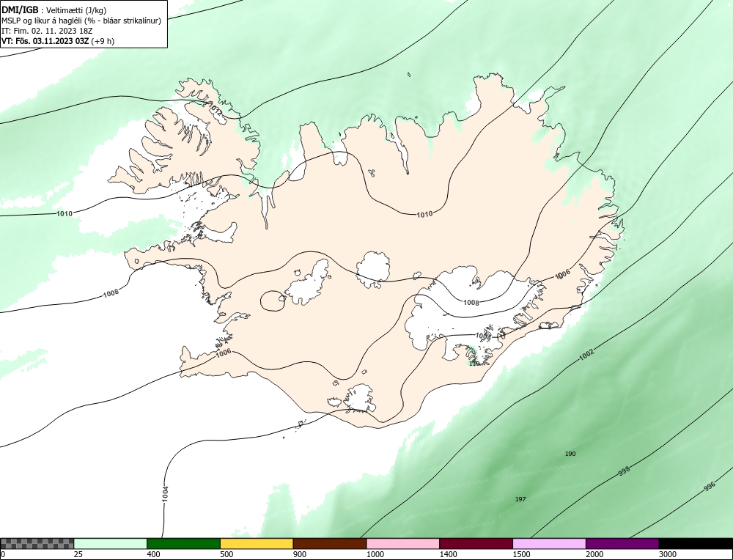Click the 'DMI/IGB' title text
Image resolution: width=733 pixels, height=560 pixels.
20,10
